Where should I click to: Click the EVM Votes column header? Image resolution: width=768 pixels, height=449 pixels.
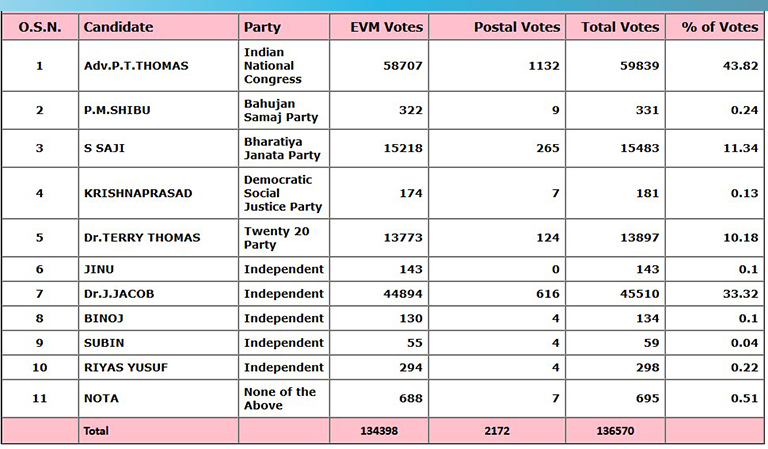click(x=388, y=27)
